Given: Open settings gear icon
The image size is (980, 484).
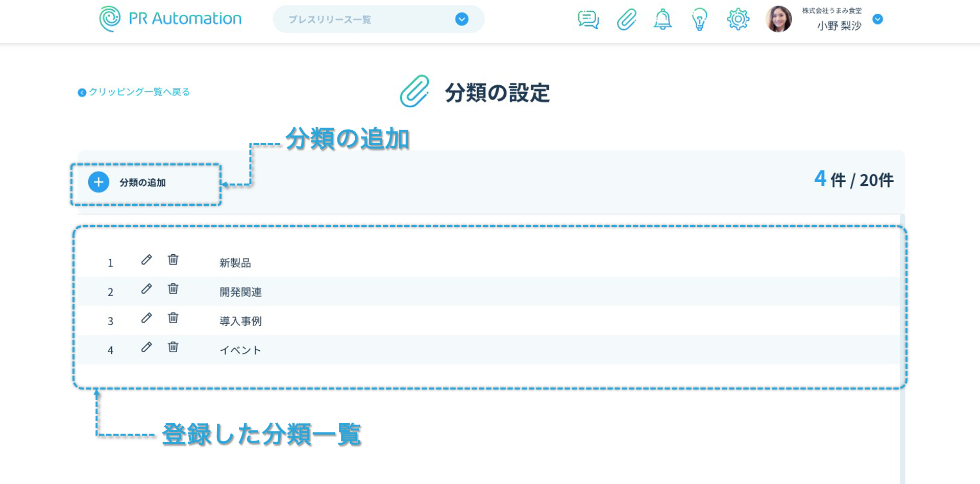Looking at the screenshot, I should coord(738,20).
